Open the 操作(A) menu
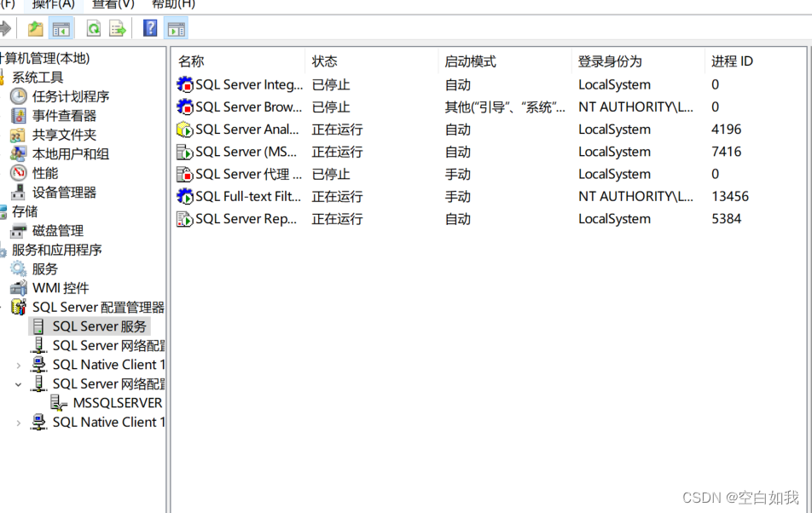 54,4
